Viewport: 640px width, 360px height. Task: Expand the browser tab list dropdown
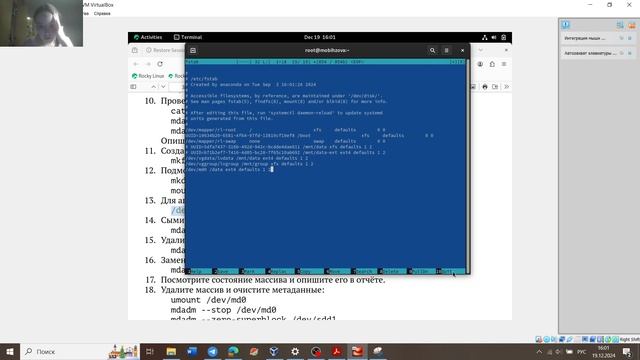[481, 50]
